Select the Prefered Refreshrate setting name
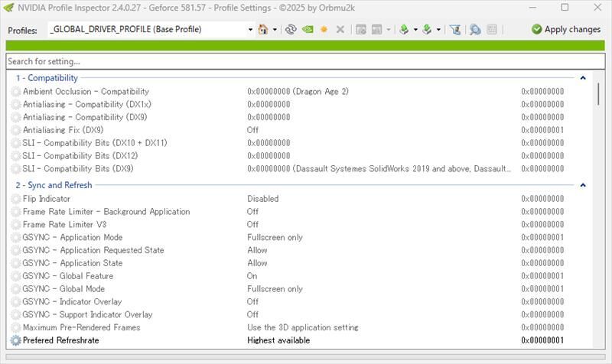The height and width of the screenshot is (364, 612). (x=61, y=340)
